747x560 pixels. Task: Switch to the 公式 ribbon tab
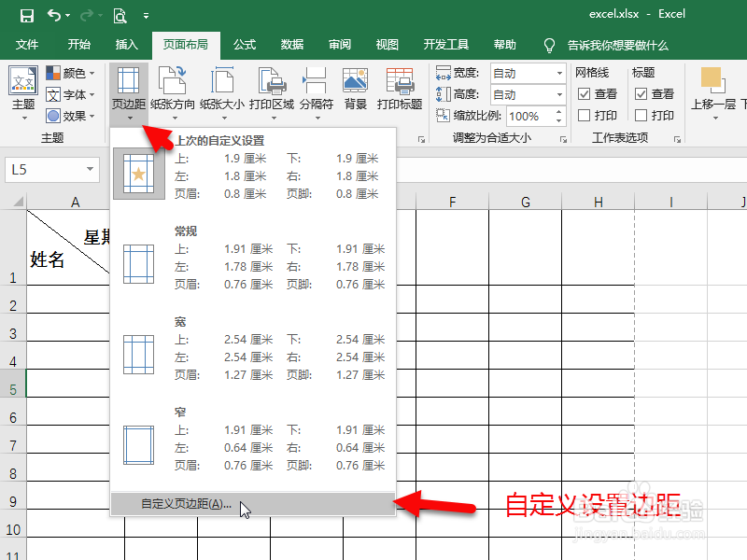pyautogui.click(x=245, y=44)
